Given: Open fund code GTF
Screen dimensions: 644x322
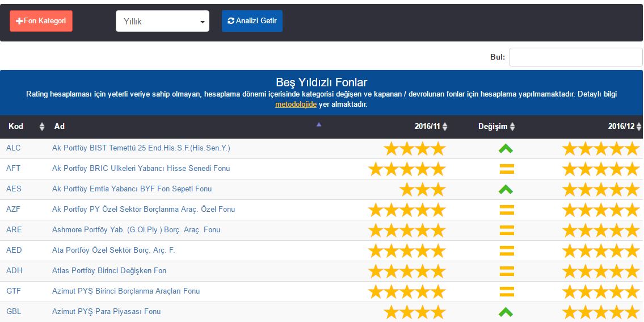Looking at the screenshot, I should [14, 291].
